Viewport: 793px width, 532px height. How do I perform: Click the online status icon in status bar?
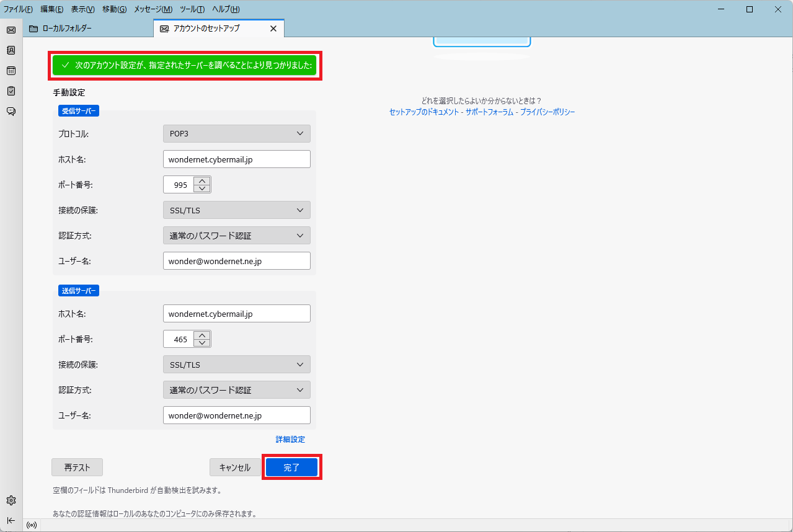(32, 525)
